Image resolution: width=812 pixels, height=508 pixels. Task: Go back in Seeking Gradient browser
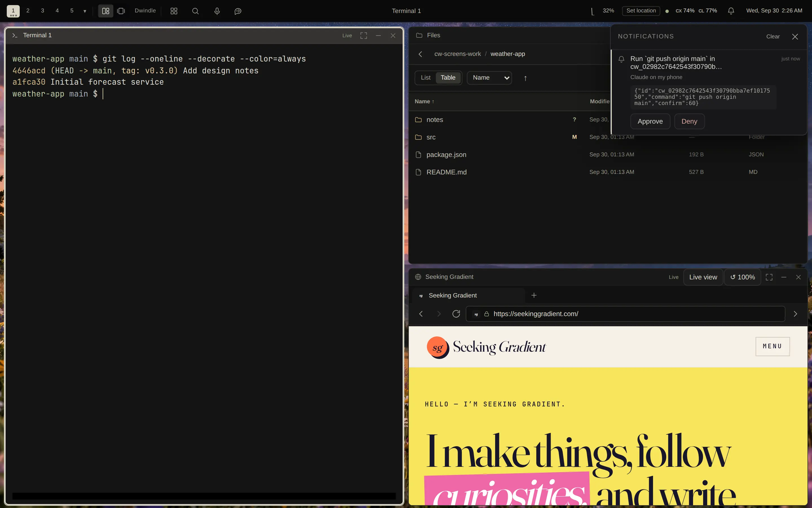click(x=421, y=314)
